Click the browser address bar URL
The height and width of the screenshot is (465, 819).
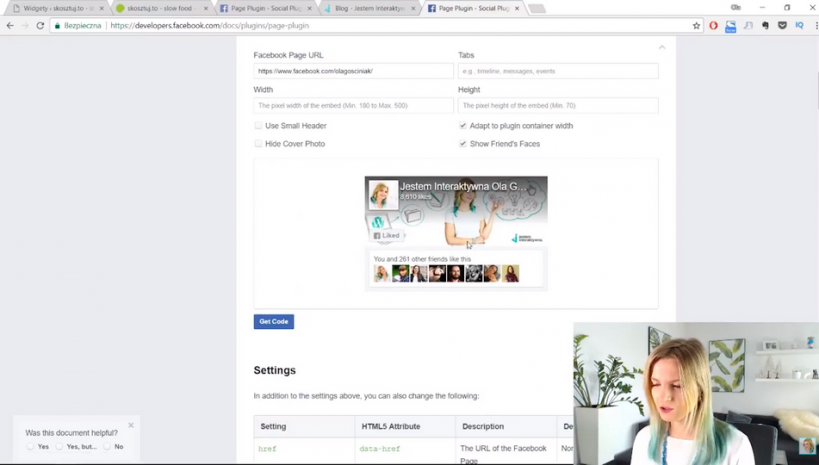(x=209, y=26)
